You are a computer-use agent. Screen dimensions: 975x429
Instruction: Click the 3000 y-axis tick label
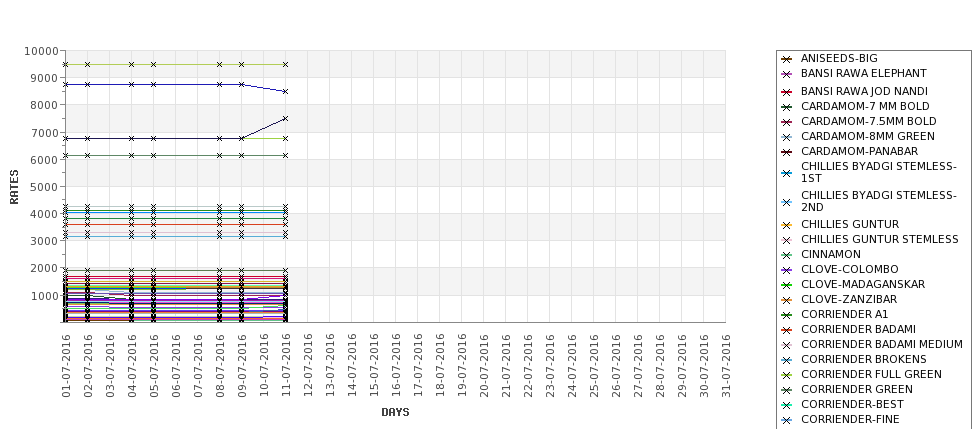[x=45, y=241]
